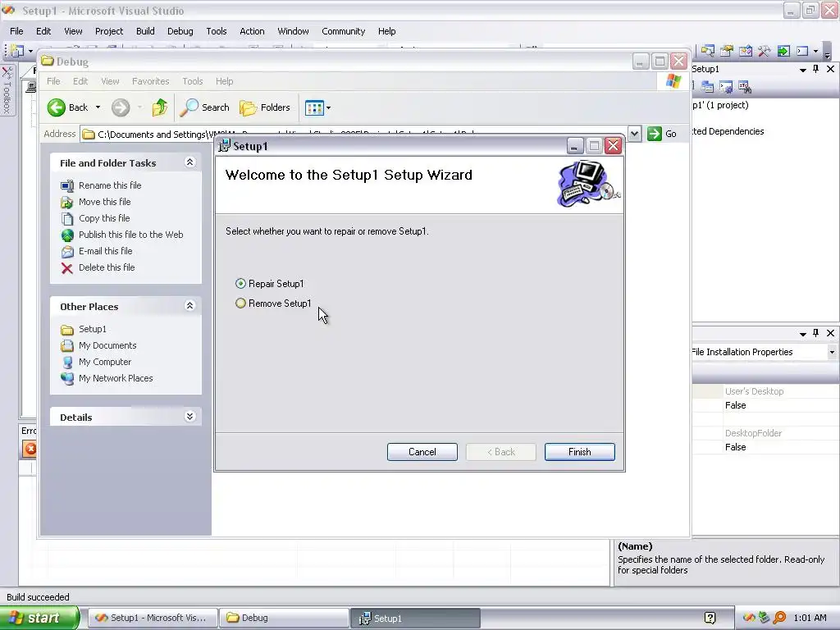Viewport: 840px width, 630px height.
Task: Open My Computer in Other Places
Action: tap(105, 362)
